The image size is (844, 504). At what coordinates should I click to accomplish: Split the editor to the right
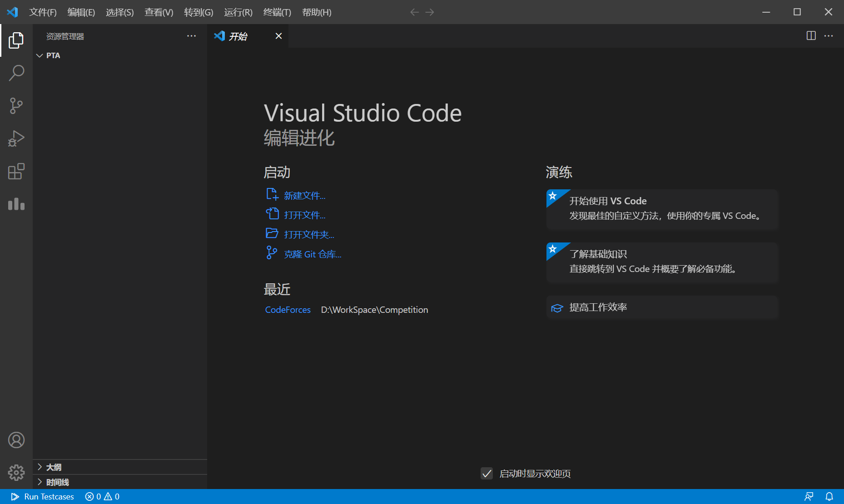tap(811, 36)
